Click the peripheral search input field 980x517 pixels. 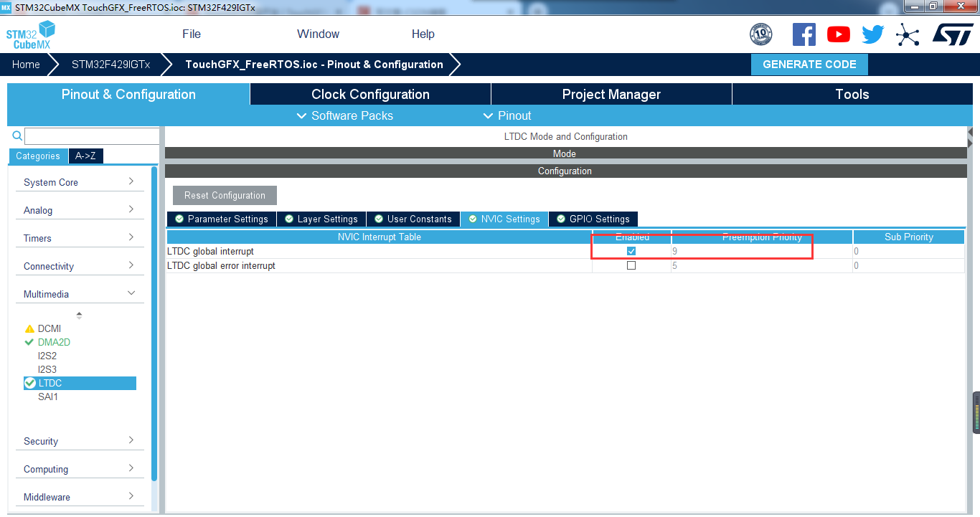coord(92,136)
